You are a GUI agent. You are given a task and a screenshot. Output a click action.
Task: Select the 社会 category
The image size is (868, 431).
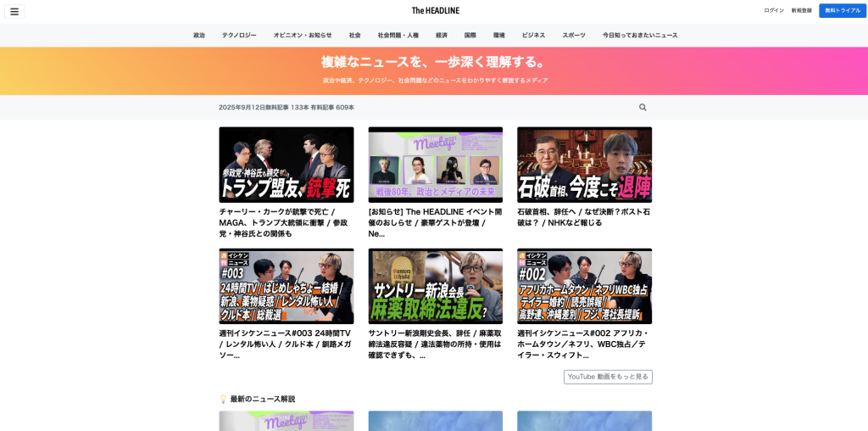pos(355,35)
